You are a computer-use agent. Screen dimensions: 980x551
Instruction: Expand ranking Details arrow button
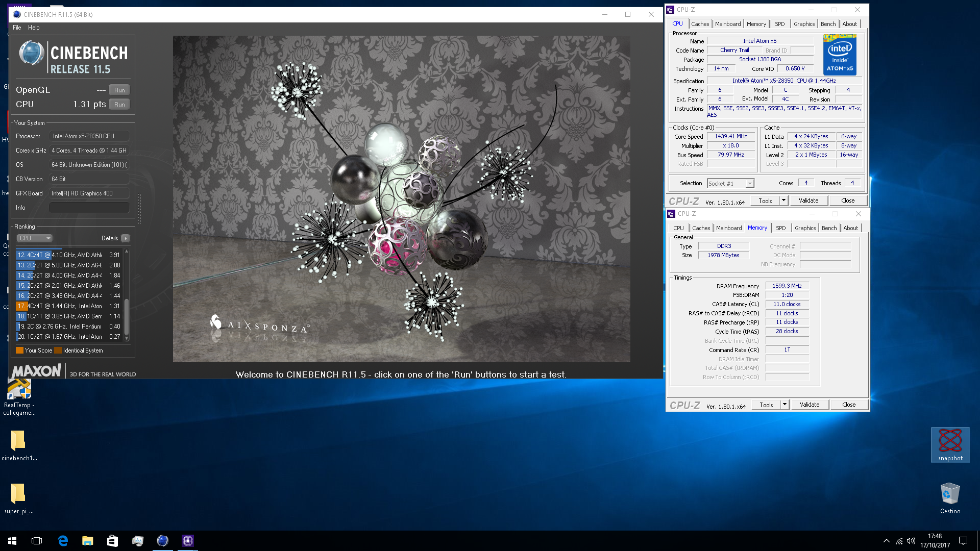(126, 238)
